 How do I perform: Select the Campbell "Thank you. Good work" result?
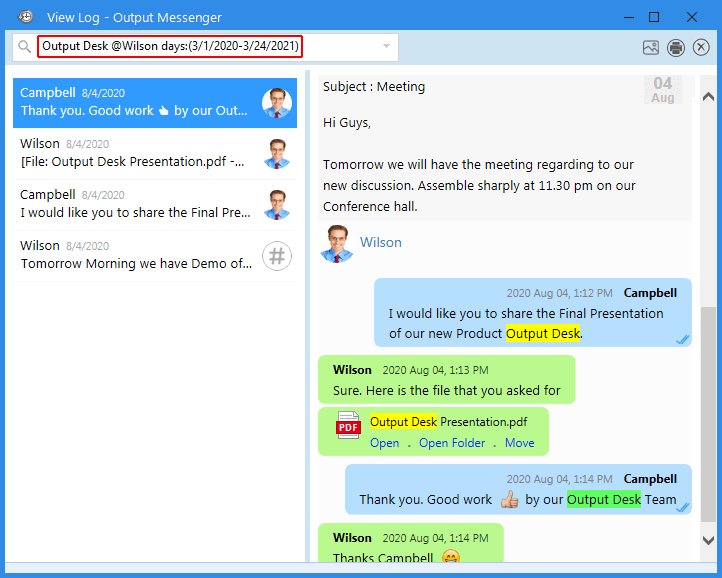[x=155, y=102]
